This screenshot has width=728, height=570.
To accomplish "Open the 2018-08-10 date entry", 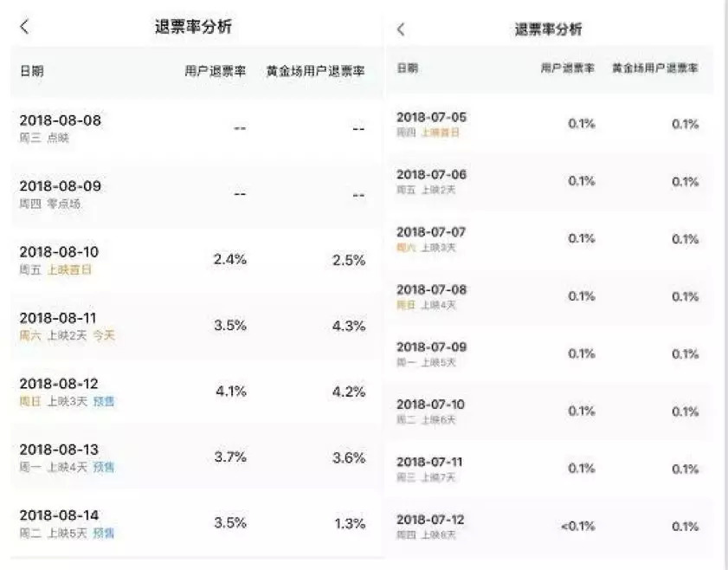I will tap(60, 252).
